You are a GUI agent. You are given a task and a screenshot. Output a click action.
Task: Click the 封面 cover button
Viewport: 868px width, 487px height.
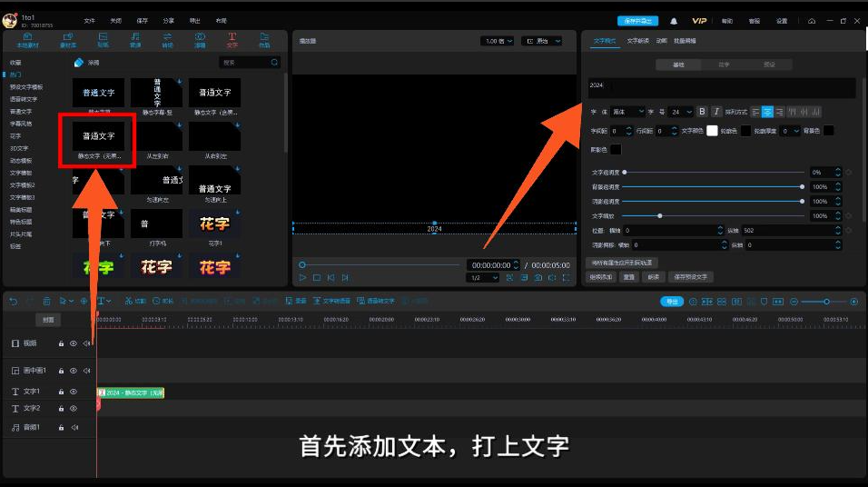[x=48, y=320]
